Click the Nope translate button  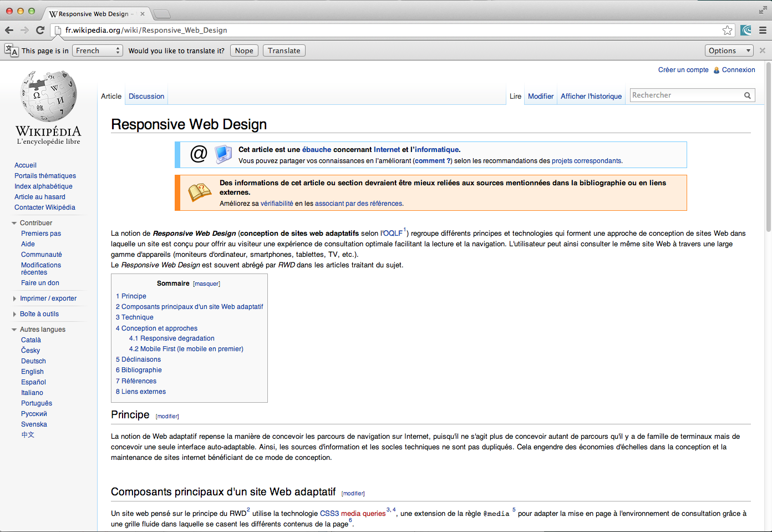244,50
